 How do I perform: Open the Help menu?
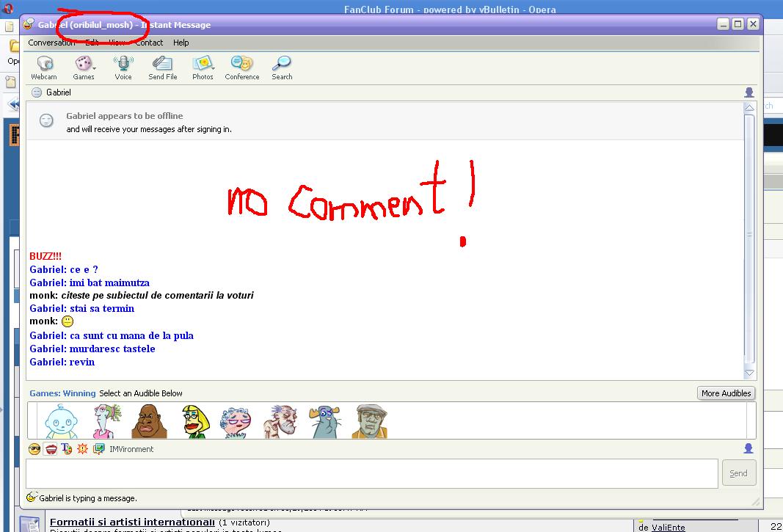(181, 43)
